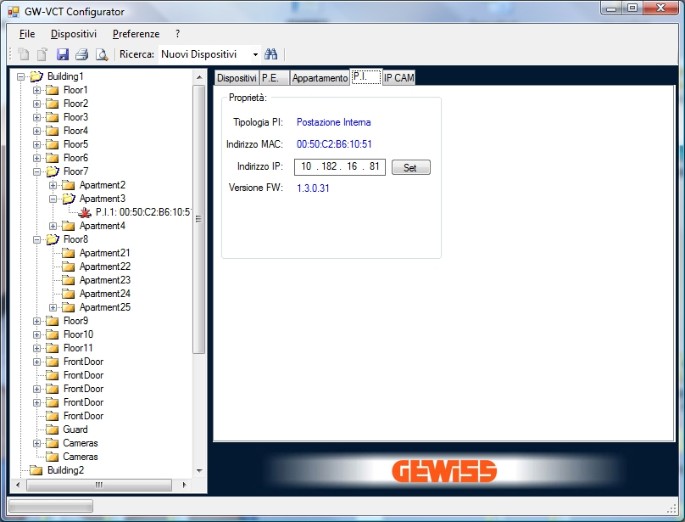Click the second blank page toolbar icon
685x522 pixels.
[x=42, y=54]
